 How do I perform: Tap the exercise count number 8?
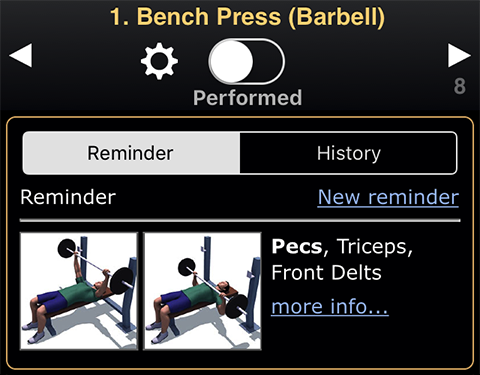tap(460, 86)
